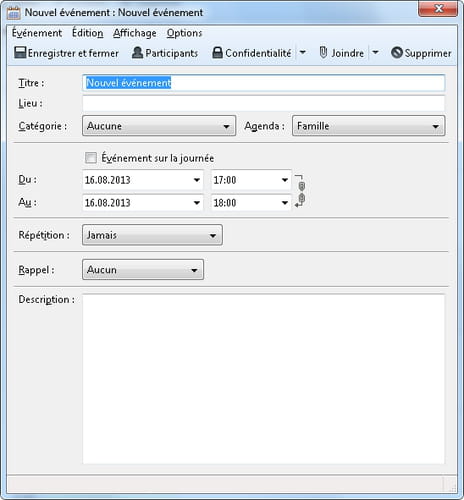The height and width of the screenshot is (500, 464).
Task: Click in the Description text area
Action: point(263,379)
